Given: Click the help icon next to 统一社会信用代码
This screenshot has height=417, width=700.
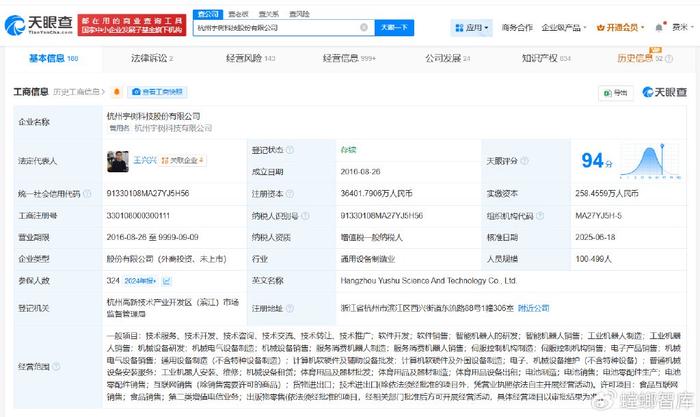Looking at the screenshot, I should 87,194.
